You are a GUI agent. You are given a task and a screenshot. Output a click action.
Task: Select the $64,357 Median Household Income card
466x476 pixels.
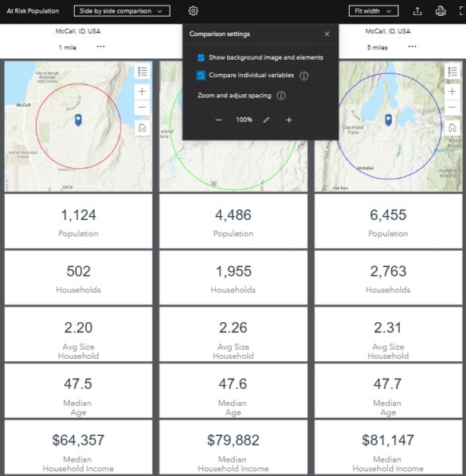(78, 447)
